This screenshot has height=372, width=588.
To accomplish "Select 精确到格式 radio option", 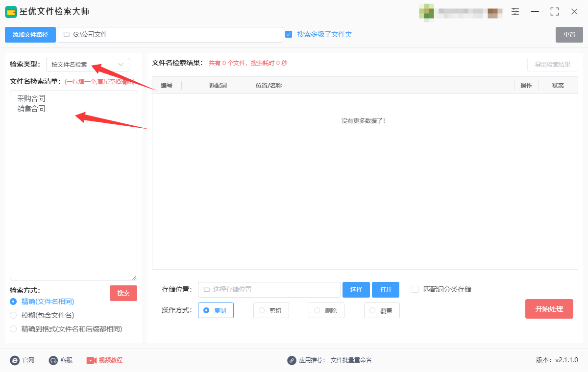I will coord(13,329).
